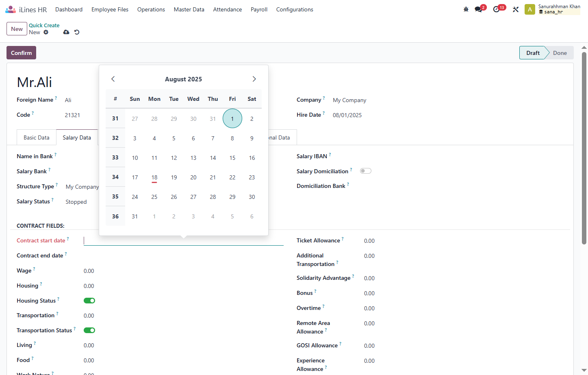Open the Configurations menu
This screenshot has height=375, width=588.
[x=295, y=9]
